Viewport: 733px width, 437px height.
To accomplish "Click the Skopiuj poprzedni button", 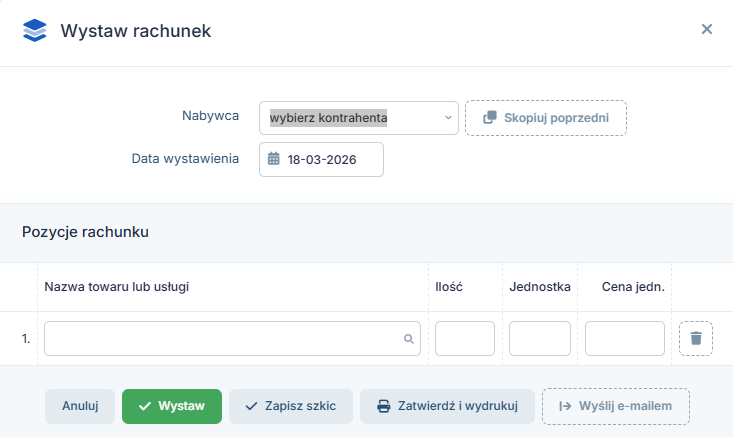I will [546, 118].
